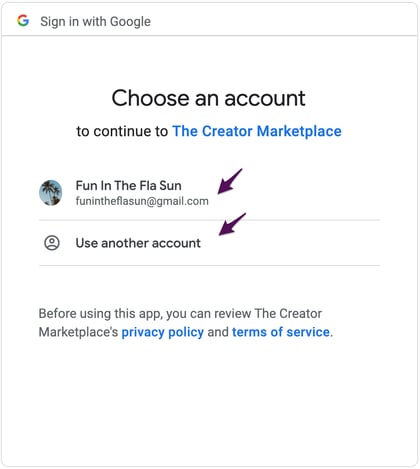This screenshot has height=469, width=420.
Task: Click the word 'and' between policy links
Action: pos(218,332)
